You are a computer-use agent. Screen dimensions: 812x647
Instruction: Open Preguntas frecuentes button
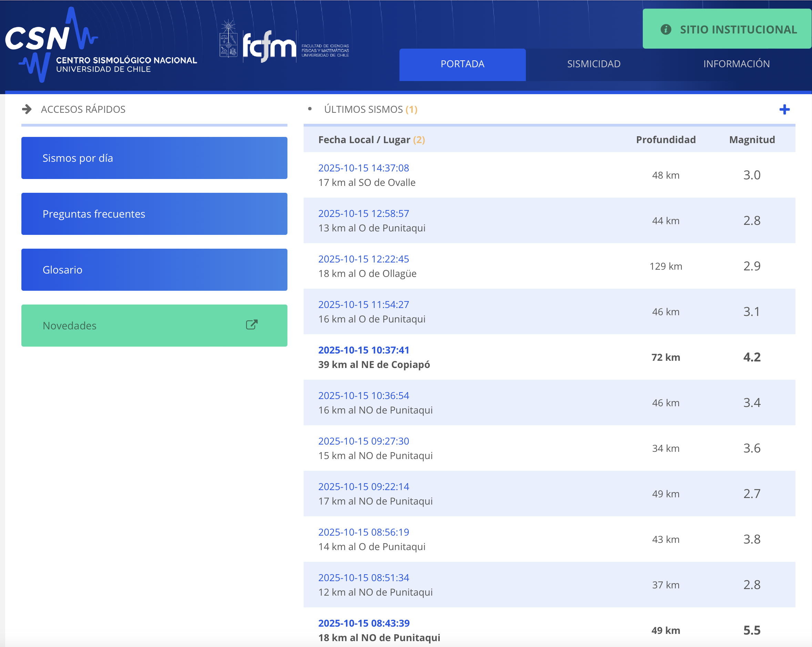point(154,214)
